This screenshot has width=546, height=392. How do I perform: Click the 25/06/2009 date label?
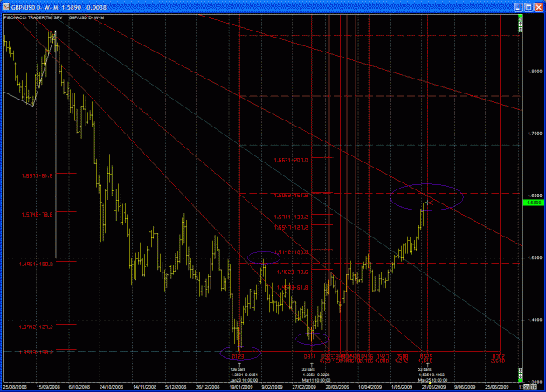(497, 387)
